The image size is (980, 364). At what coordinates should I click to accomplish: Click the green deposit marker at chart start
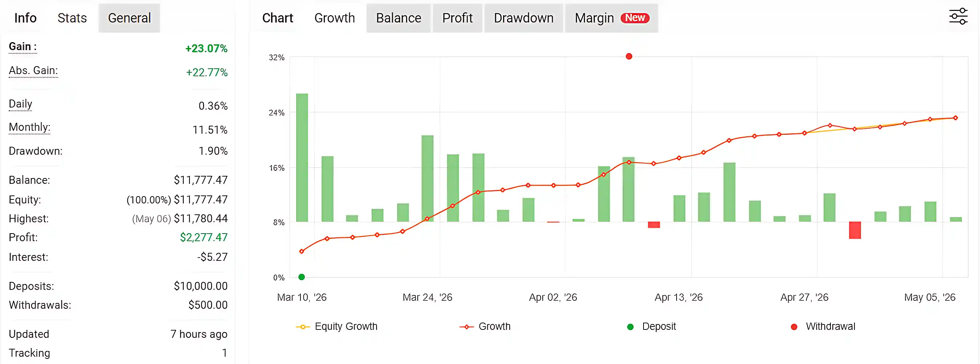click(x=302, y=277)
